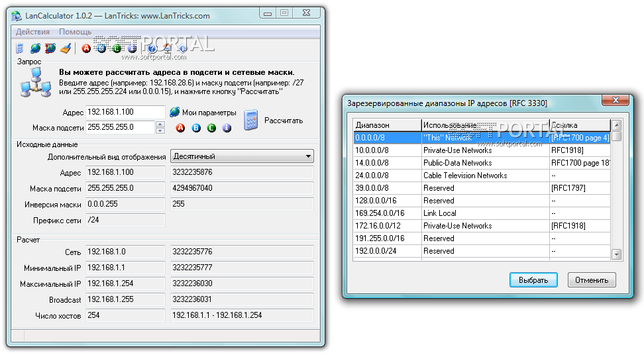Image resolution: width=644 pixels, height=355 pixels.
Task: Close the reserved IP ranges dialog
Action: click(x=616, y=100)
